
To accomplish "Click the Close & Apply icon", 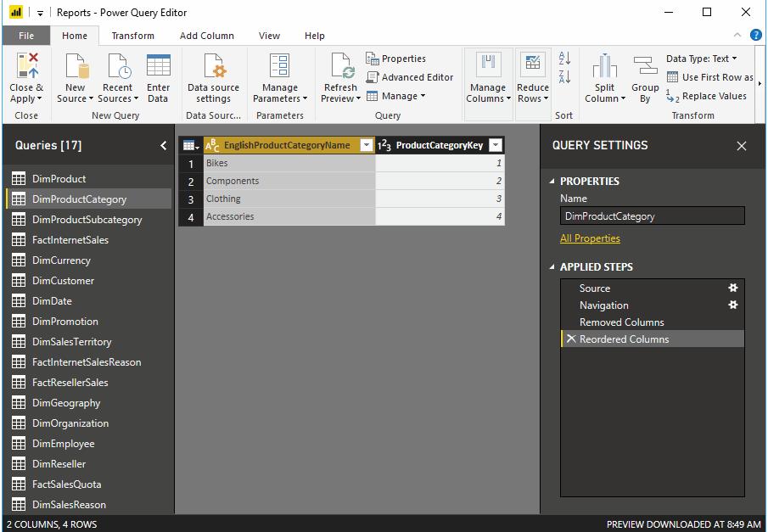I will coord(26,66).
